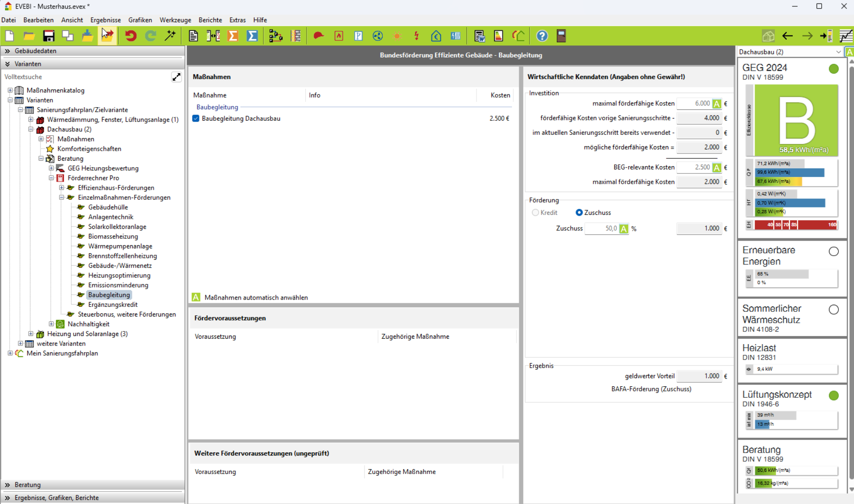Open the Werkzeuge menu

175,20
